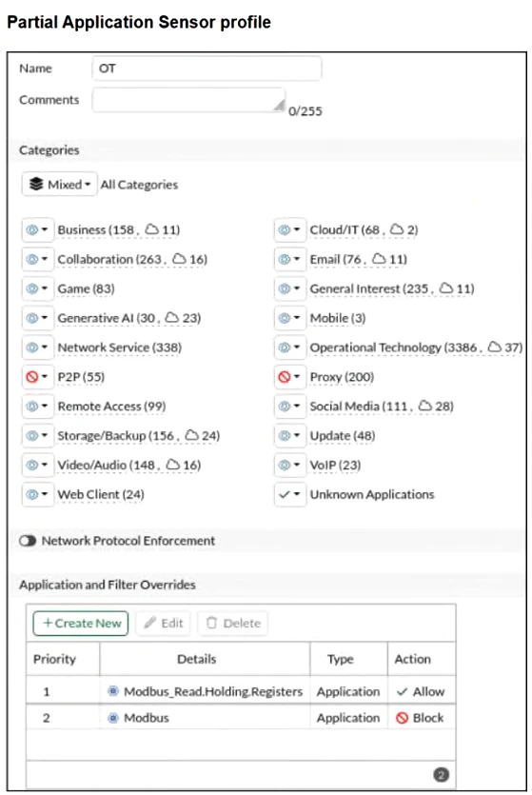Click the VoIP (23) category link
The image size is (532, 795).
pos(335,465)
